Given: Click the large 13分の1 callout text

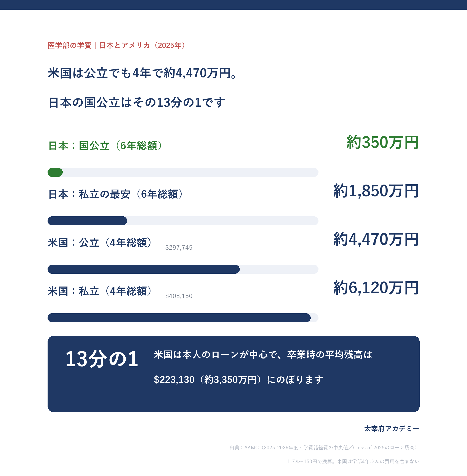Looking at the screenshot, I should (102, 359).
